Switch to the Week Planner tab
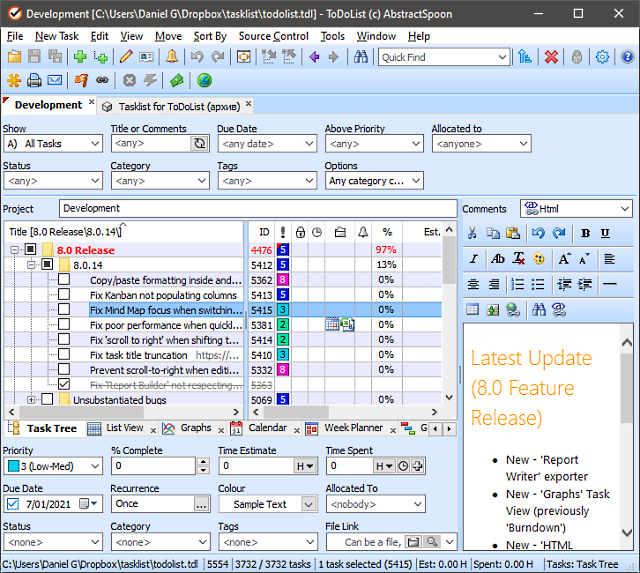Image resolution: width=640 pixels, height=573 pixels. click(353, 428)
